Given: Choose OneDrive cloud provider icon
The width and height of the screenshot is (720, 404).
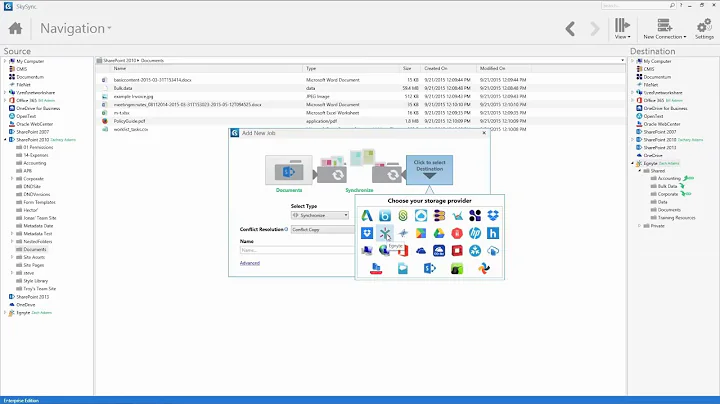Looking at the screenshot, I should pyautogui.click(x=421, y=251).
